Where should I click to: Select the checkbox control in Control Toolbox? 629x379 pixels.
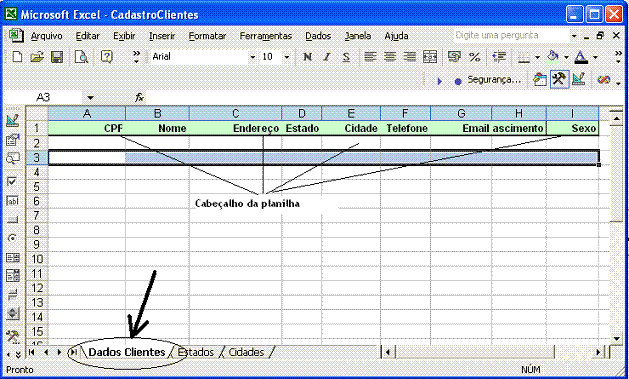point(12,182)
